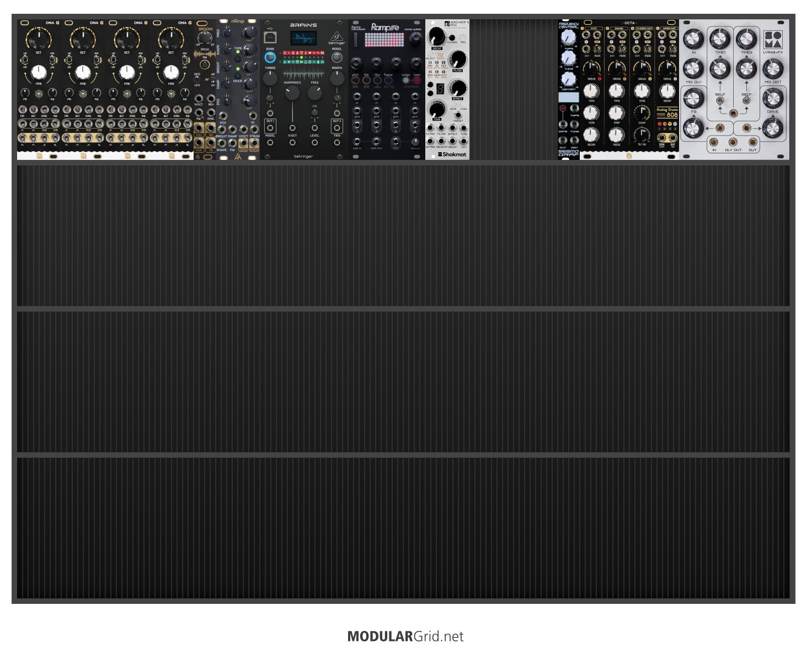Click the Frequency Central logo on Seismograf
812x648 pixels.
[x=568, y=25]
